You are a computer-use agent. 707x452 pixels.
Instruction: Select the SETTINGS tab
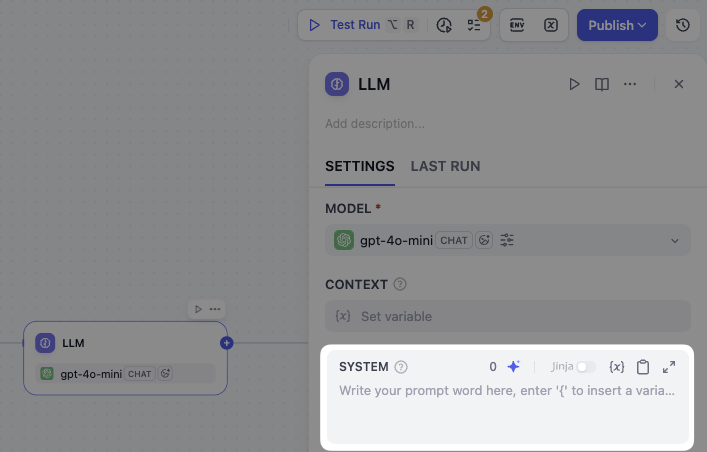[359, 166]
